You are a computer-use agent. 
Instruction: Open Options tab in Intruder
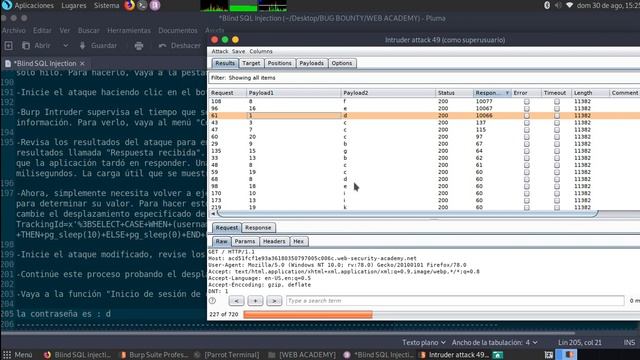pos(342,63)
